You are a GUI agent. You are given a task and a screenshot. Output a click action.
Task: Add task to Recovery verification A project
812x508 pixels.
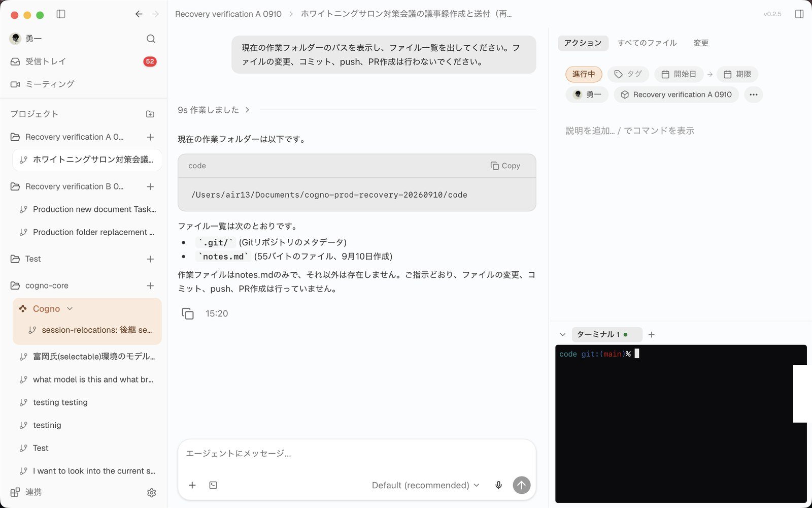coord(150,137)
